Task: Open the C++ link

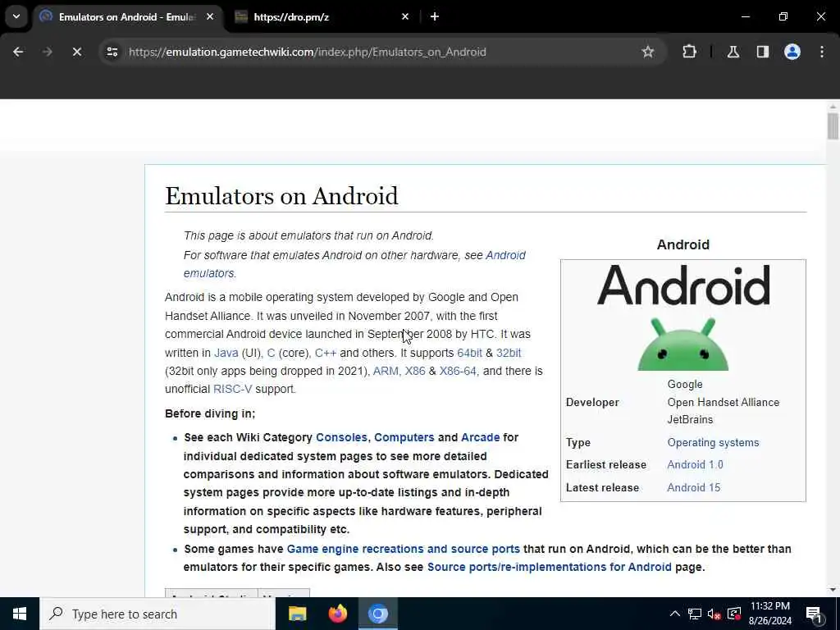Action: tap(325, 353)
